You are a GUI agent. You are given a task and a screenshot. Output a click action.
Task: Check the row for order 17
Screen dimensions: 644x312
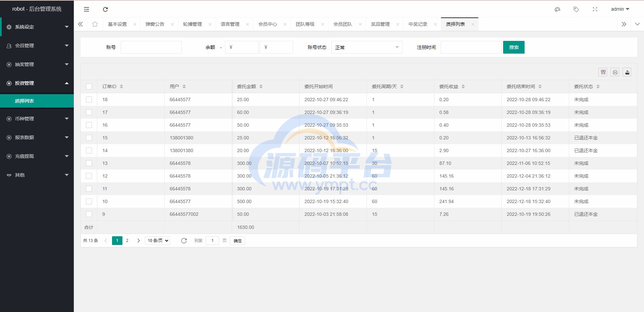[89, 112]
